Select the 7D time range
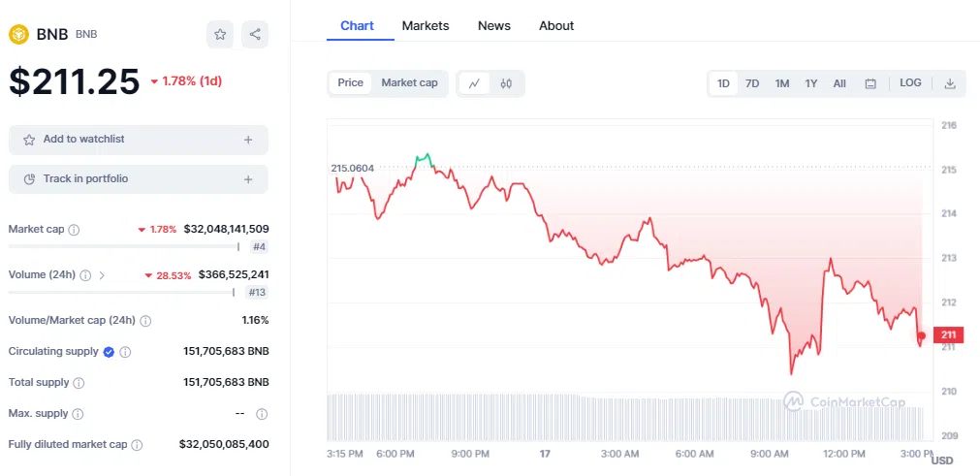Image resolution: width=980 pixels, height=476 pixels. tap(752, 83)
